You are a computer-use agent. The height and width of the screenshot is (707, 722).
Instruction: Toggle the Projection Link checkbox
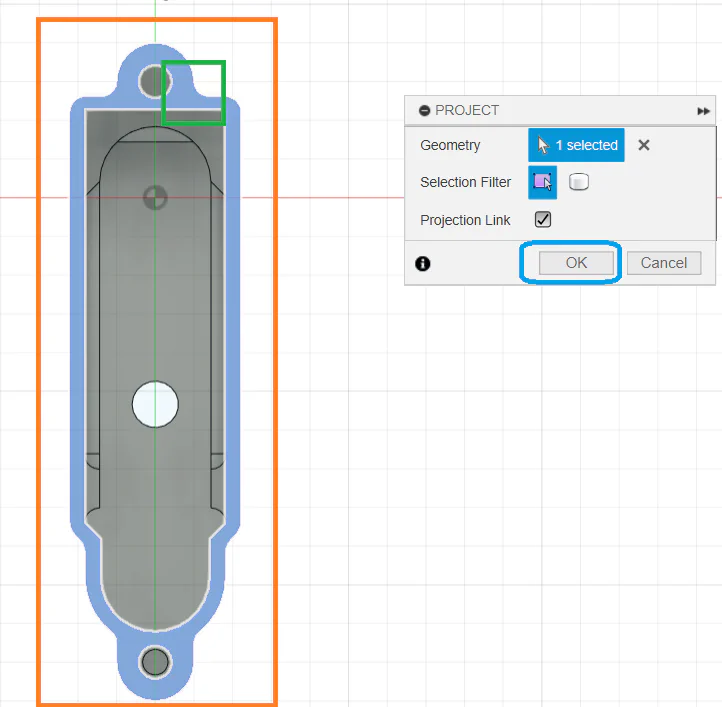click(x=543, y=220)
